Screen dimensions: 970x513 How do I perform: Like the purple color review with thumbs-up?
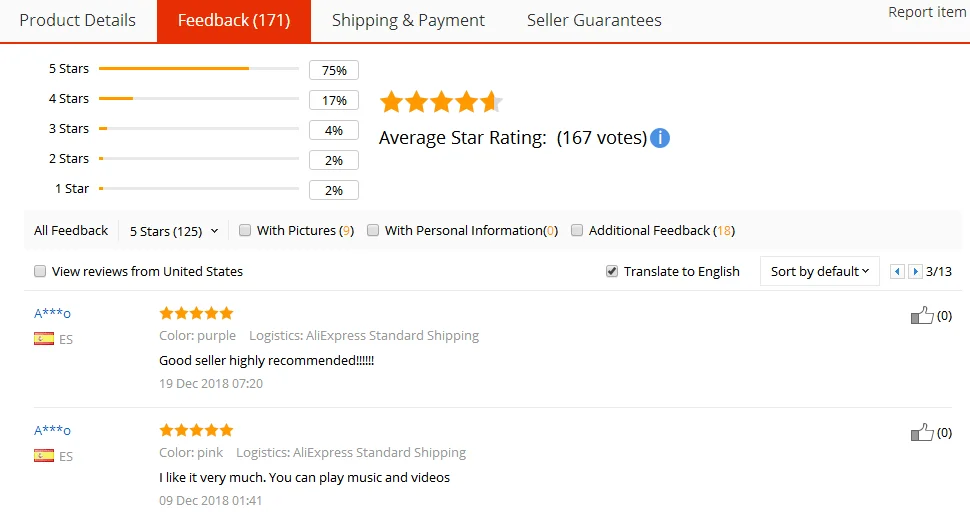[x=922, y=316]
